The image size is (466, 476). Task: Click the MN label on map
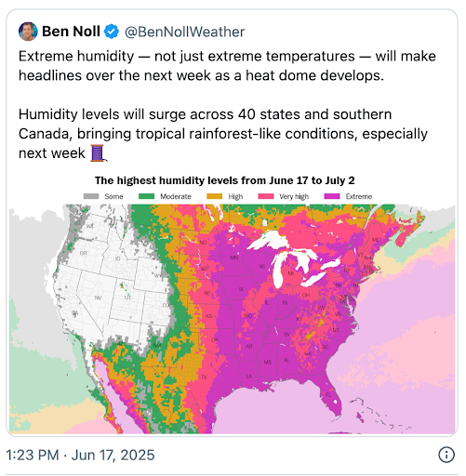click(233, 258)
